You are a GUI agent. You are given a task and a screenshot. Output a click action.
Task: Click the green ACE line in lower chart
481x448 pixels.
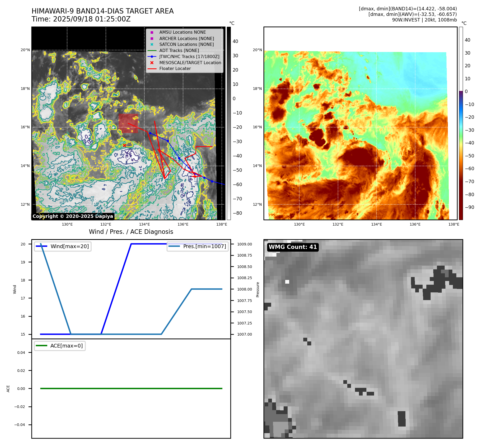(x=131, y=388)
